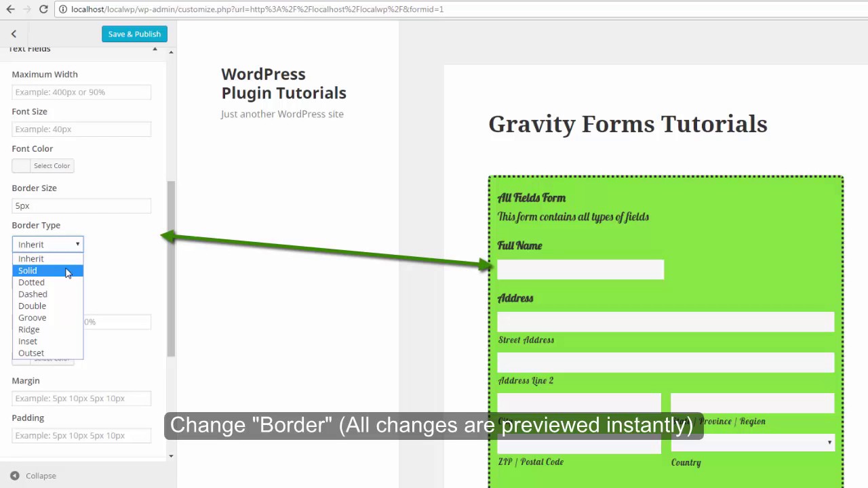Choose Outset border type option
Screen dimensions: 868x488
(x=47, y=352)
